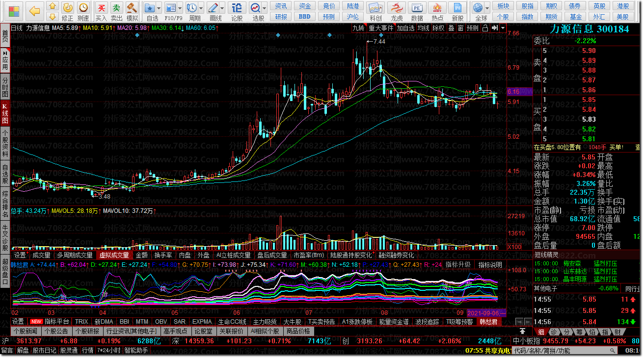644x358 pixels.
Task: Toggle the 九转 indicator
Action: coord(358,28)
